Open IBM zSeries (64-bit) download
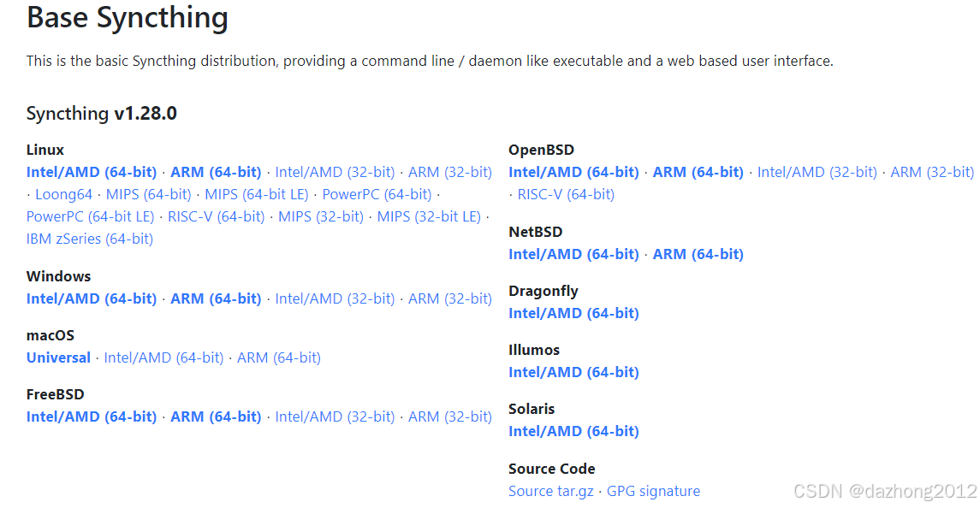The height and width of the screenshot is (508, 980). 89,239
